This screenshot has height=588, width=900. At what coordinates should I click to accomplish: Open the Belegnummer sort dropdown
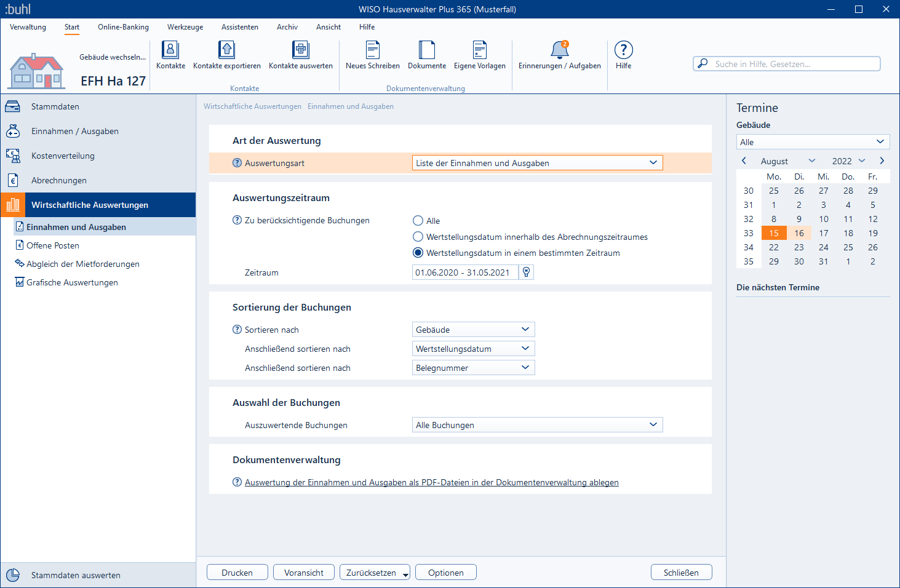(x=473, y=368)
